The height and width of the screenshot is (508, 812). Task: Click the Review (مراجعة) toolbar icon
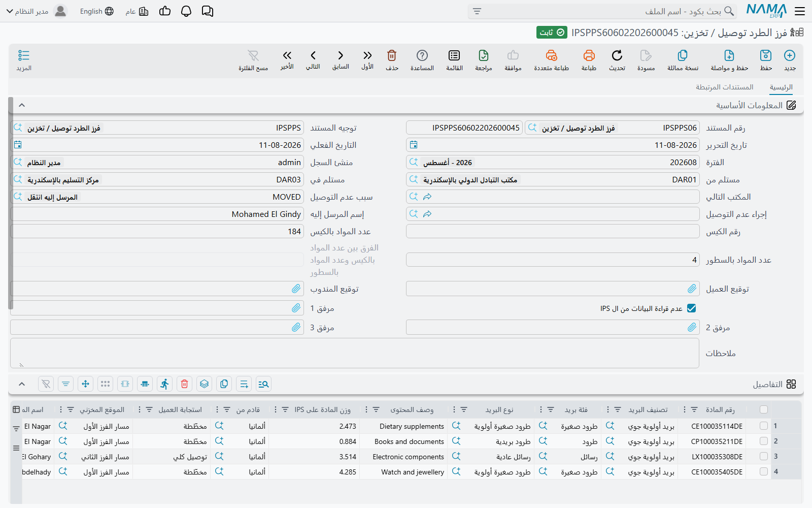tap(484, 55)
